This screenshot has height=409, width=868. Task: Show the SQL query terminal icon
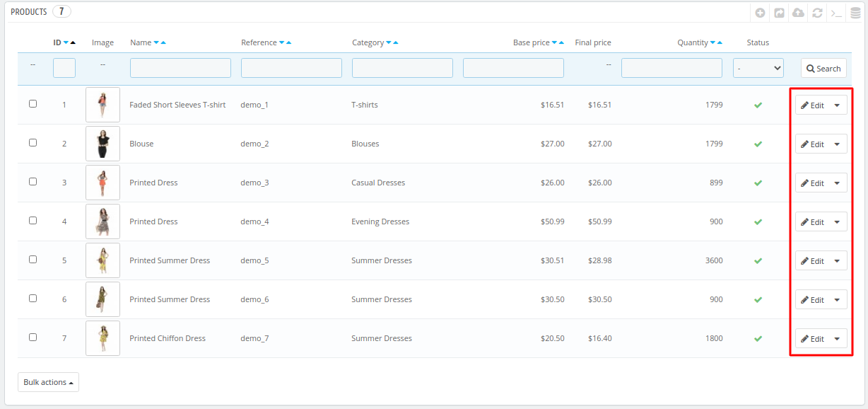[836, 13]
